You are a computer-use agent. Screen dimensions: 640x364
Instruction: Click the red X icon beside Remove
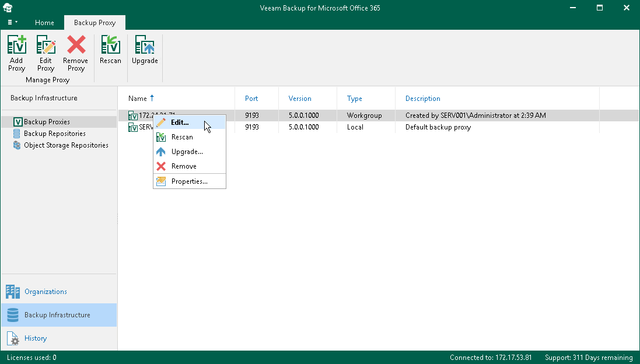[x=161, y=166]
